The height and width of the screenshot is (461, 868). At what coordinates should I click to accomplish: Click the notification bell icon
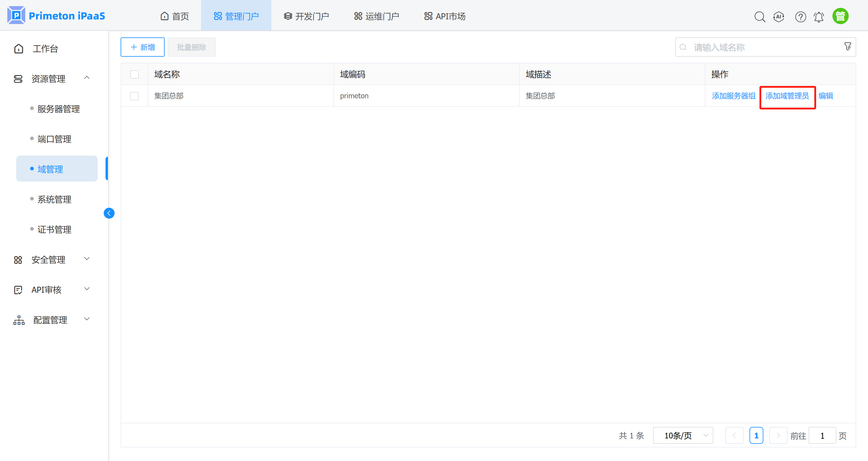tap(819, 17)
